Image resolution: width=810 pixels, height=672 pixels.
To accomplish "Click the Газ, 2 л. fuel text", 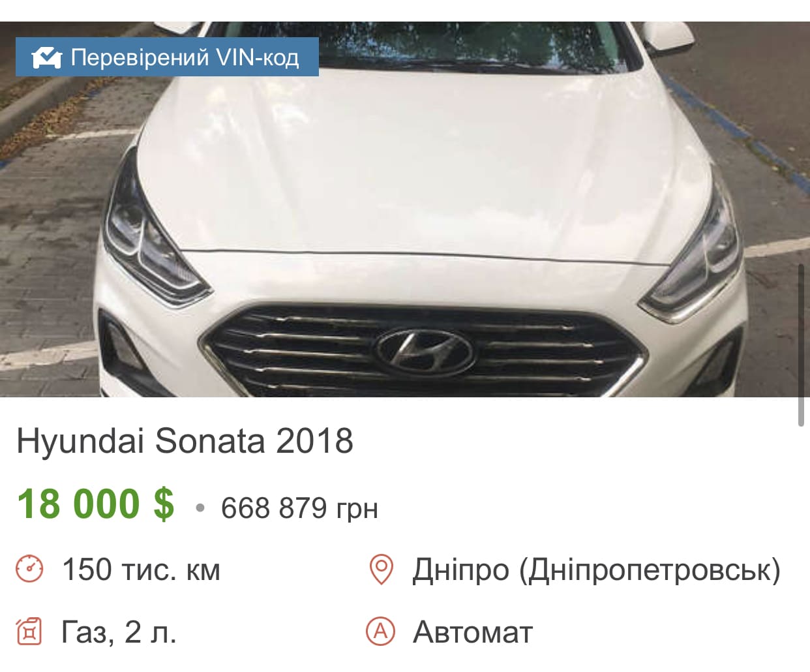I will [119, 632].
